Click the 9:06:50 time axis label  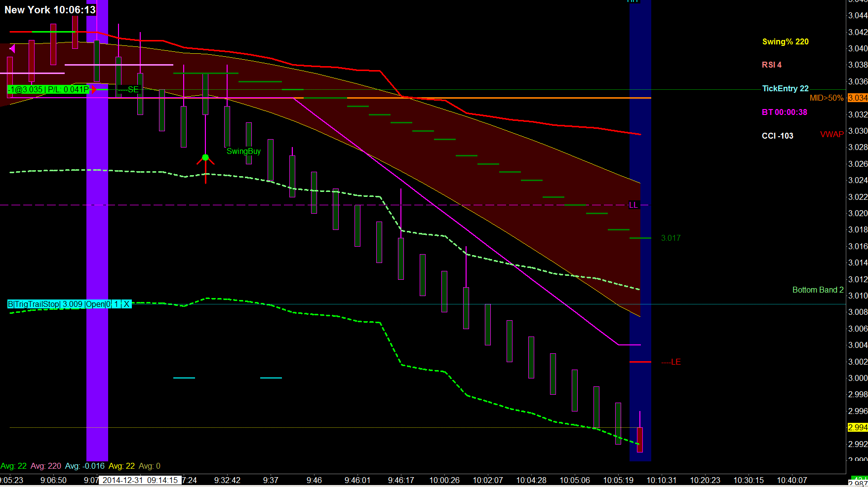[53, 480]
